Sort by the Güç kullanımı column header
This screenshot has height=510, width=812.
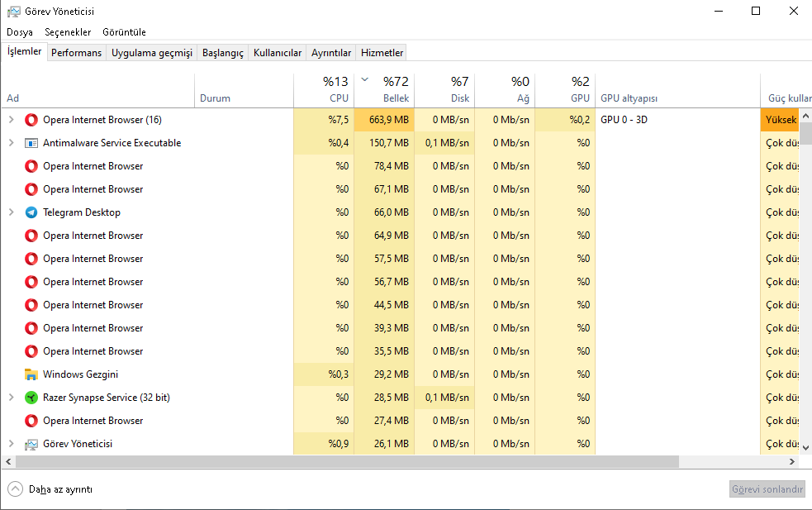click(786, 89)
